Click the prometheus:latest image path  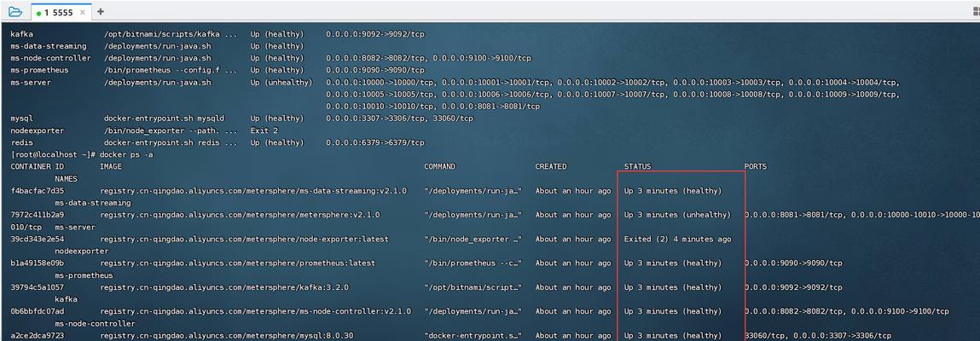(x=237, y=263)
